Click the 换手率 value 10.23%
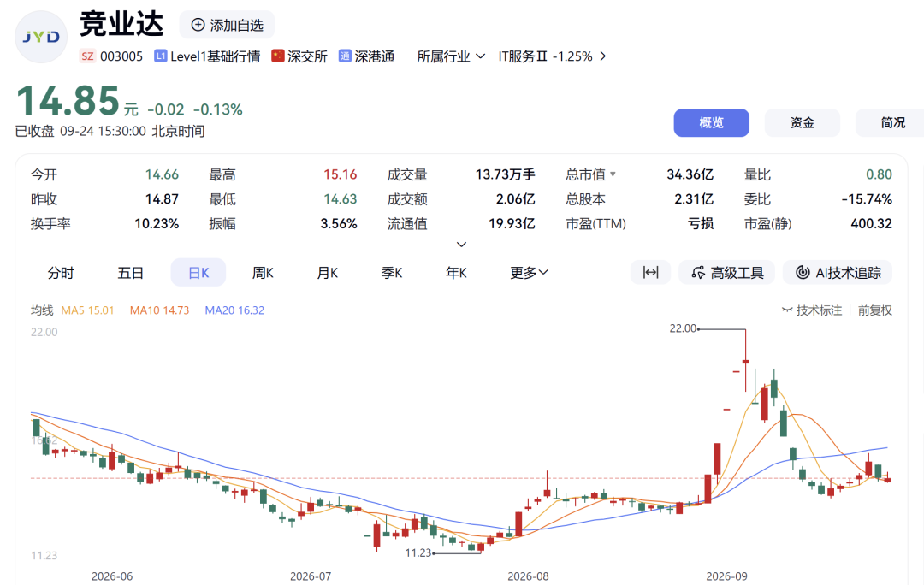The height and width of the screenshot is (585, 924). point(157,224)
